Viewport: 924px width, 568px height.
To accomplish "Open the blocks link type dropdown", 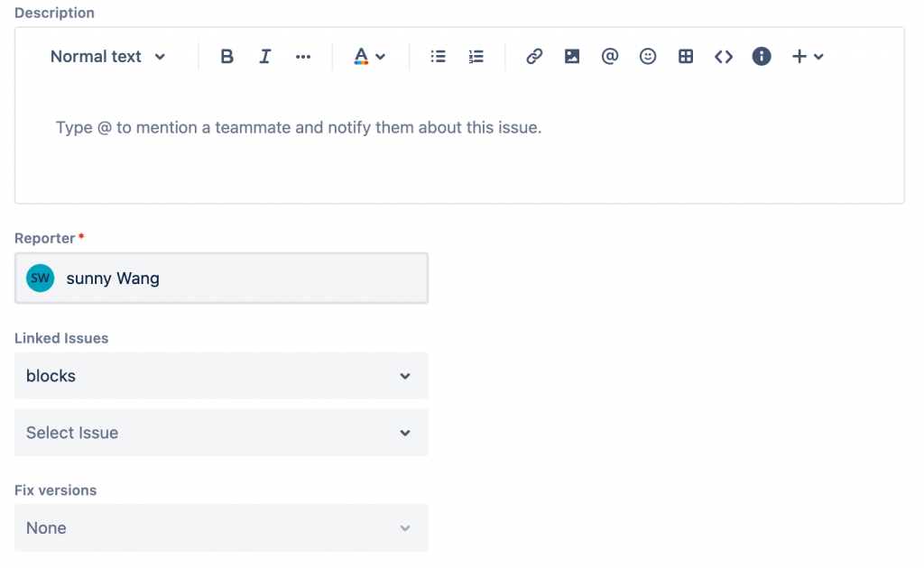I will point(221,376).
